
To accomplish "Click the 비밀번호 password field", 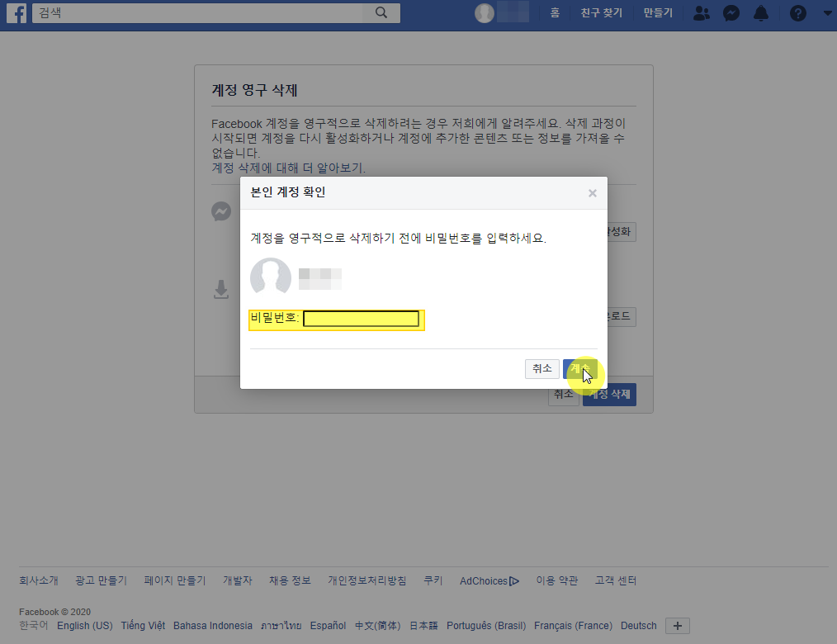I will pyautogui.click(x=361, y=319).
